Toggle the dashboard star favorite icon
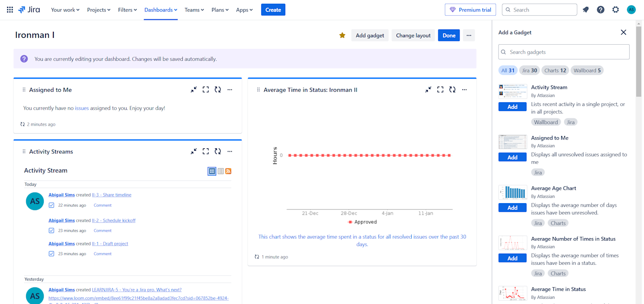Screen dimensions: 644x304 tap(342, 35)
